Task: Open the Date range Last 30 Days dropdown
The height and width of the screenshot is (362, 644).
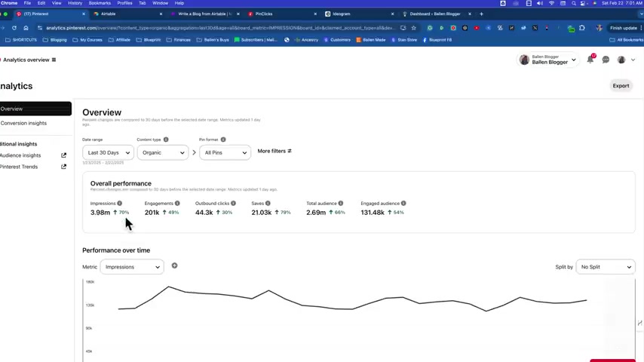Action: pyautogui.click(x=108, y=152)
